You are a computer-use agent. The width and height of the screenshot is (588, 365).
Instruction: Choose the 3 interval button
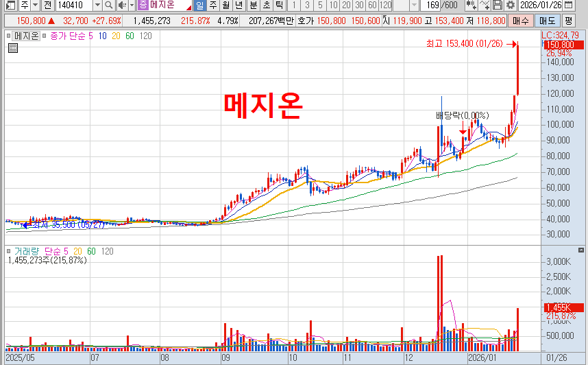tap(307, 5)
